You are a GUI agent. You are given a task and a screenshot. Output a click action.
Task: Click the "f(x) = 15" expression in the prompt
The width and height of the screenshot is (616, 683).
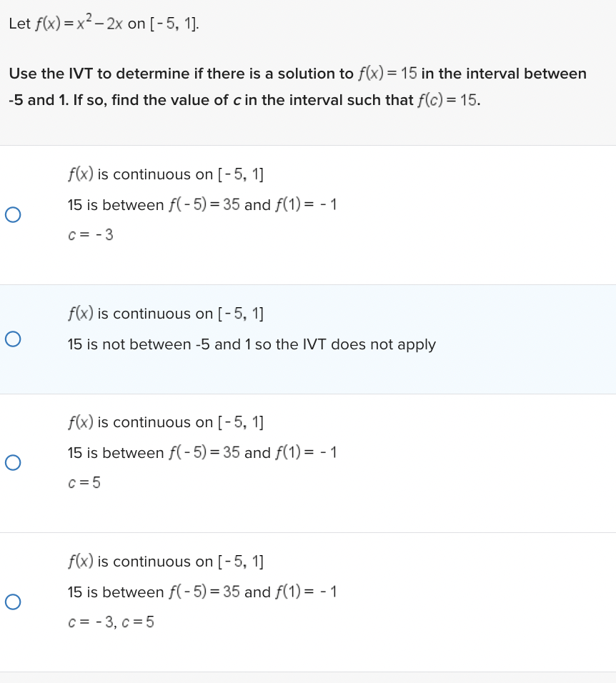pyautogui.click(x=387, y=74)
